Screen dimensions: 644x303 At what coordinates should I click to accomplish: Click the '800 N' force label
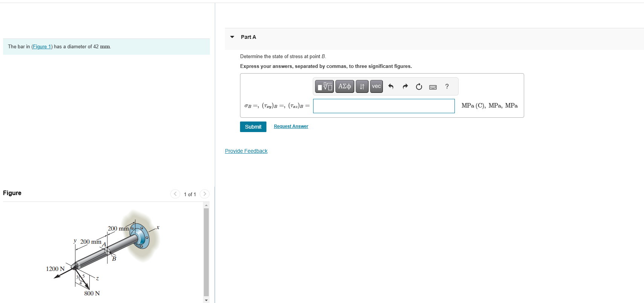(92, 293)
